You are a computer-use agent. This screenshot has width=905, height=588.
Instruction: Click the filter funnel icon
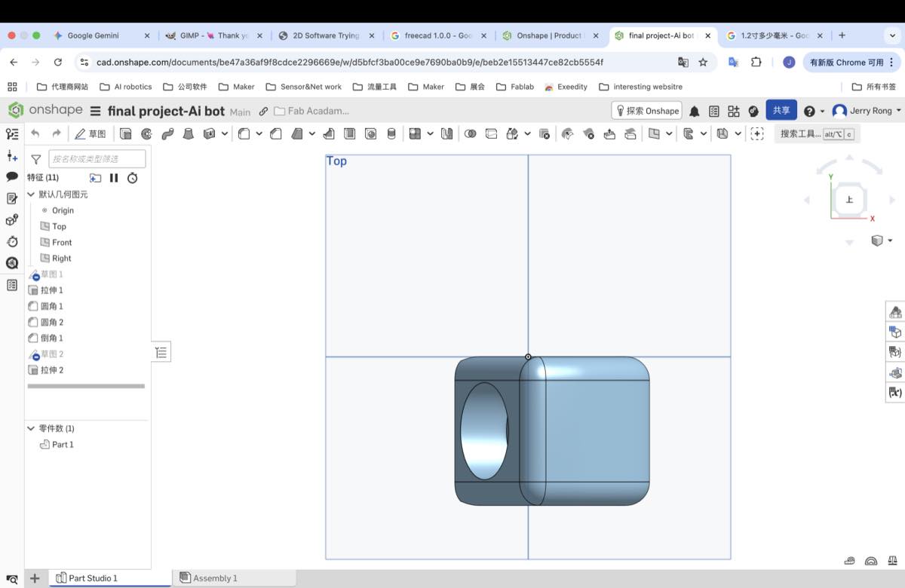coord(35,159)
